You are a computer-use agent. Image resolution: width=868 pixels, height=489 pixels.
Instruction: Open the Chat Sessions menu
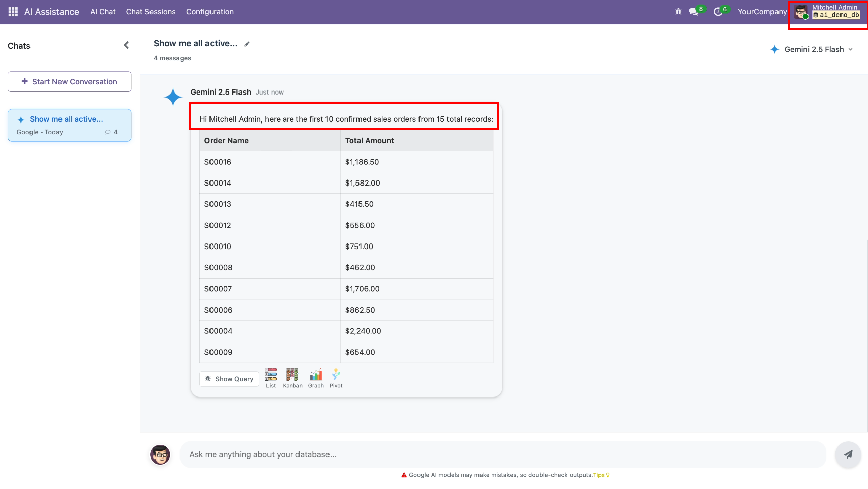tap(151, 12)
